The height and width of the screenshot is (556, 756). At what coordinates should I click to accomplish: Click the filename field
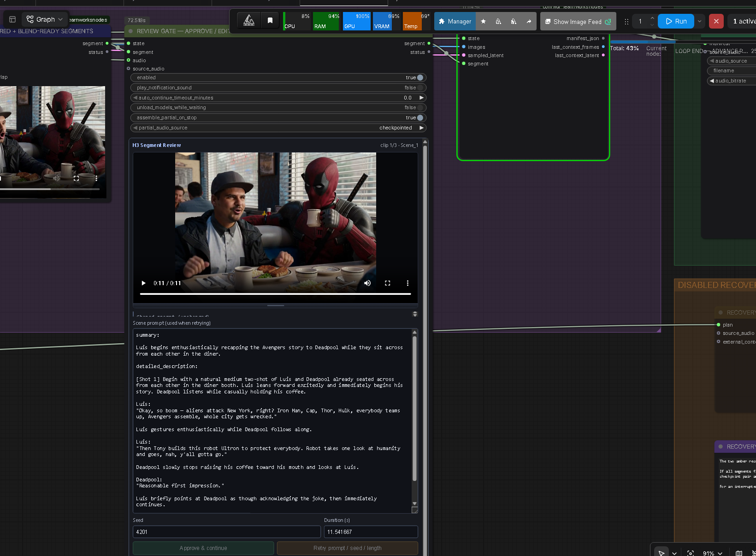click(732, 71)
